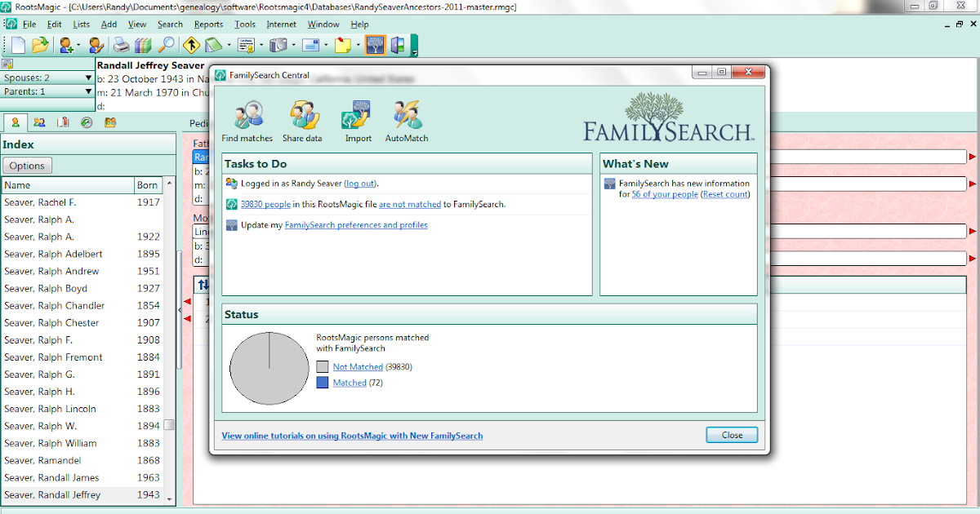The height and width of the screenshot is (514, 980).
Task: Open the Tools menu
Action: point(245,24)
